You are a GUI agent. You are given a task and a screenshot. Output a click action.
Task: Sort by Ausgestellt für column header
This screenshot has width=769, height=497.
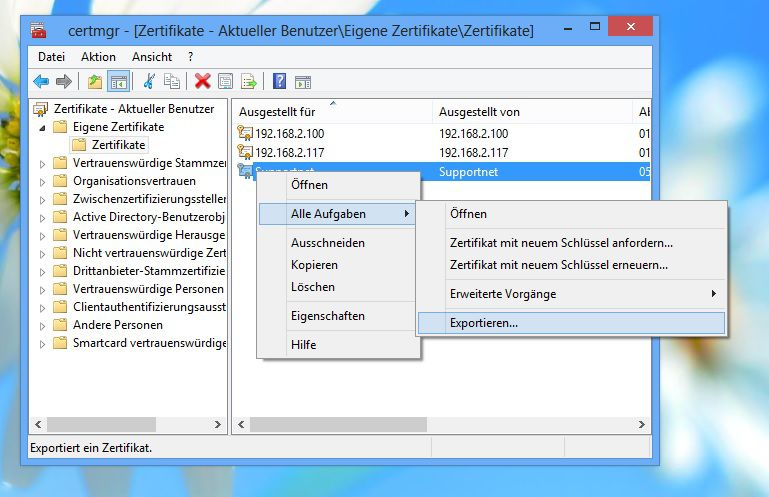click(x=333, y=112)
